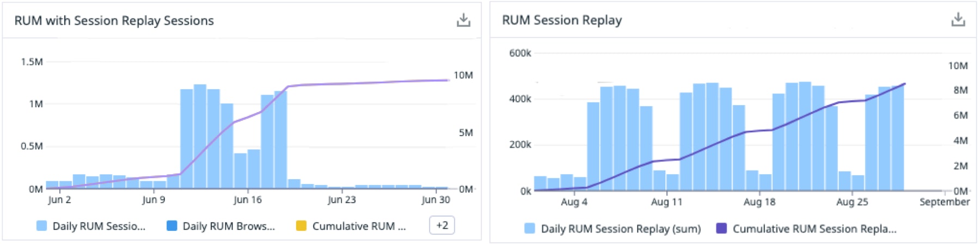
Task: Click the Daily RUM Brows... legend label
Action: pyautogui.click(x=229, y=226)
